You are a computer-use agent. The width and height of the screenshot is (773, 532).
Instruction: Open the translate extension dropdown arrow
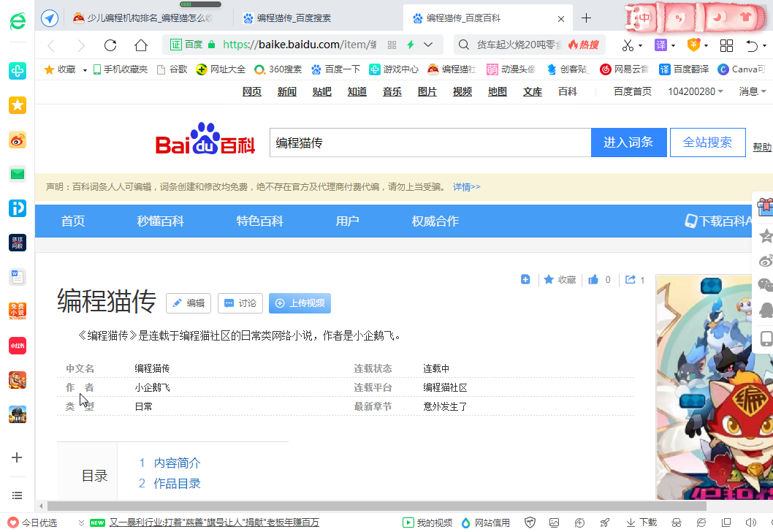coord(672,46)
